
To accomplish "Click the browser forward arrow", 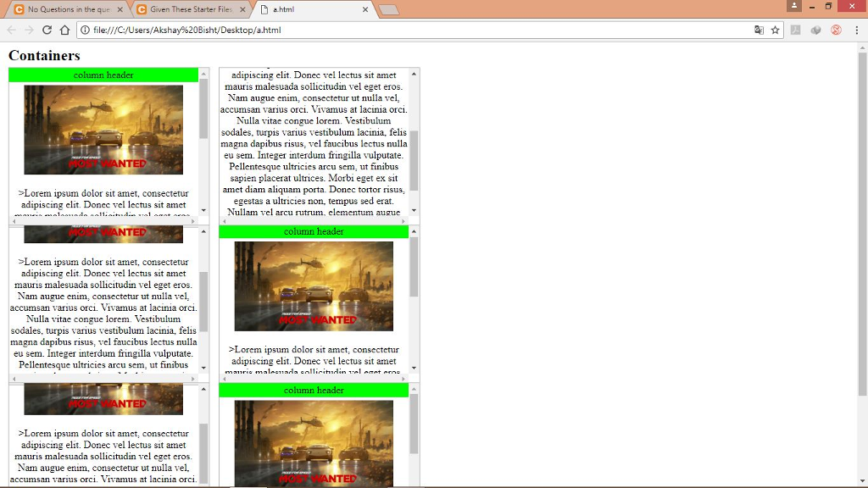I will coord(30,30).
